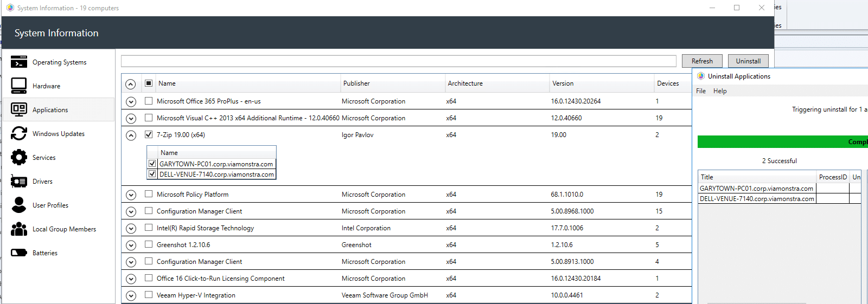
Task: Click the Uninstall Applications window icon
Action: [x=701, y=76]
